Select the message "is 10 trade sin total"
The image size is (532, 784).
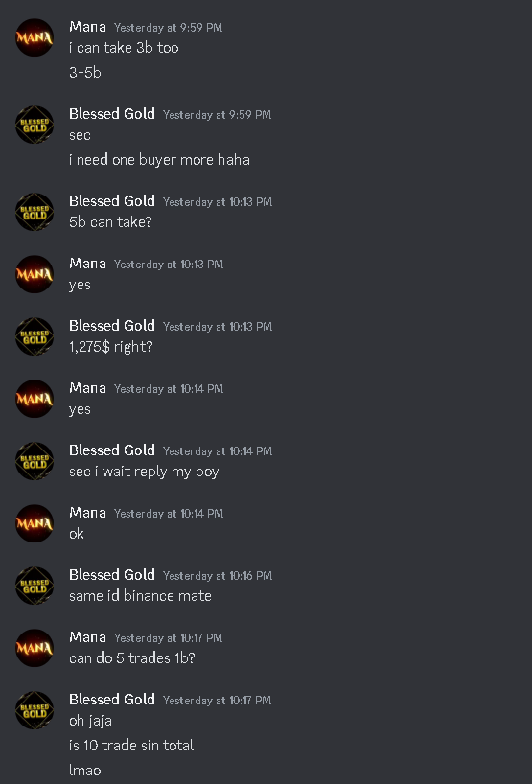point(131,746)
